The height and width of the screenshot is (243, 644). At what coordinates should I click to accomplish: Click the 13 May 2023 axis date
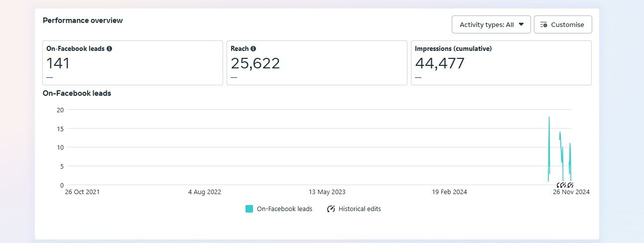tap(327, 192)
